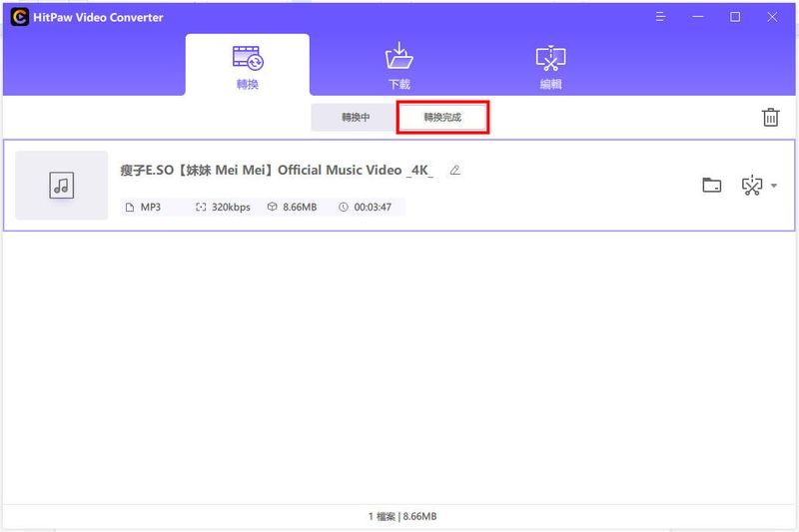Close the HitPaw Video Converter window

(x=772, y=17)
